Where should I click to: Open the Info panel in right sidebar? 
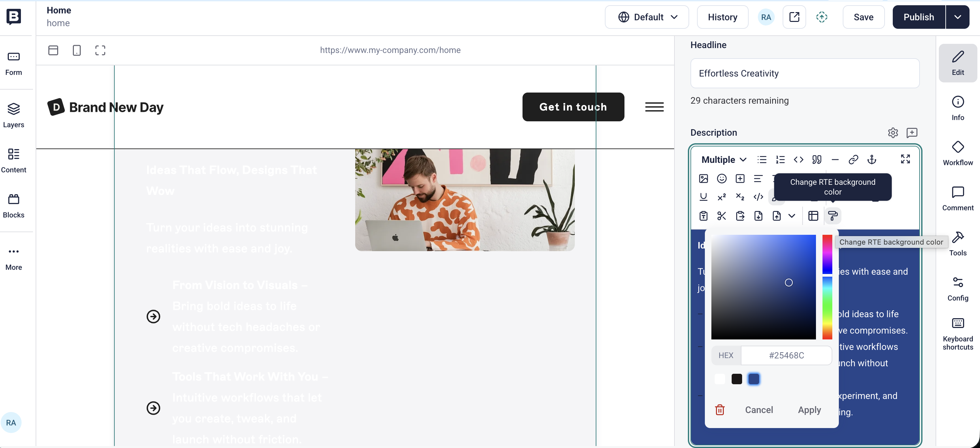[x=957, y=109]
